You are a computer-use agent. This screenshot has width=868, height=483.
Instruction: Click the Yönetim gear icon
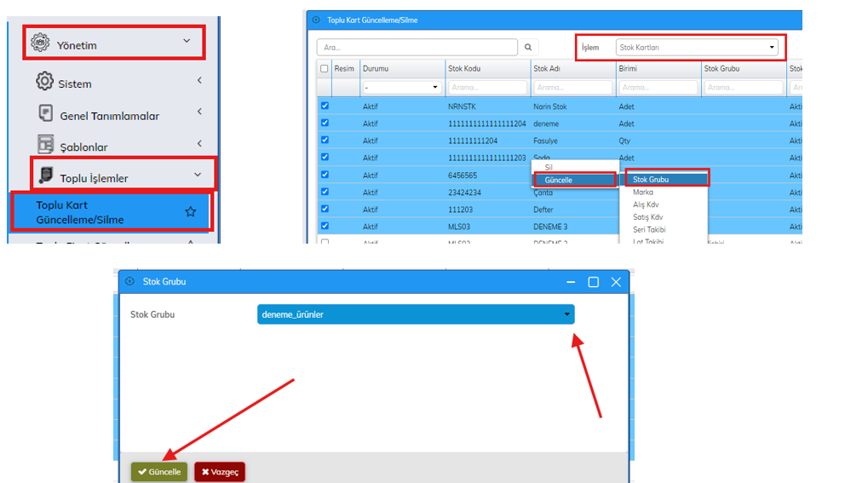pyautogui.click(x=40, y=43)
